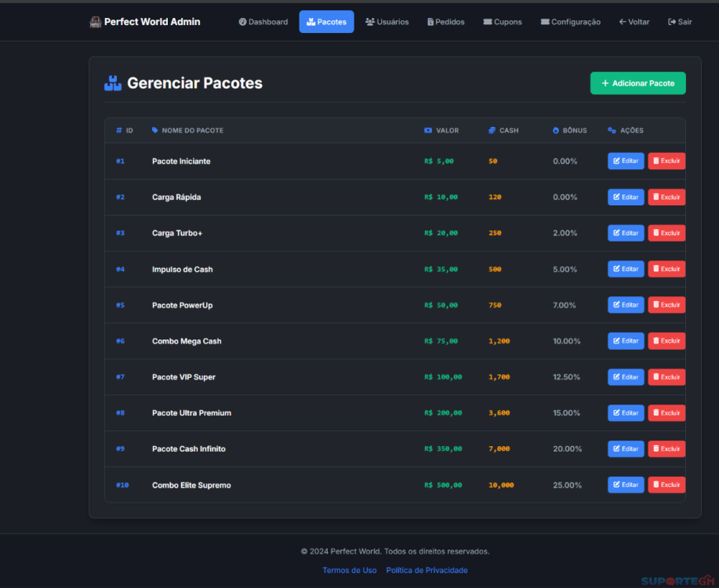Click the coins icon in Cash header
The height and width of the screenshot is (588, 719).
[492, 130]
